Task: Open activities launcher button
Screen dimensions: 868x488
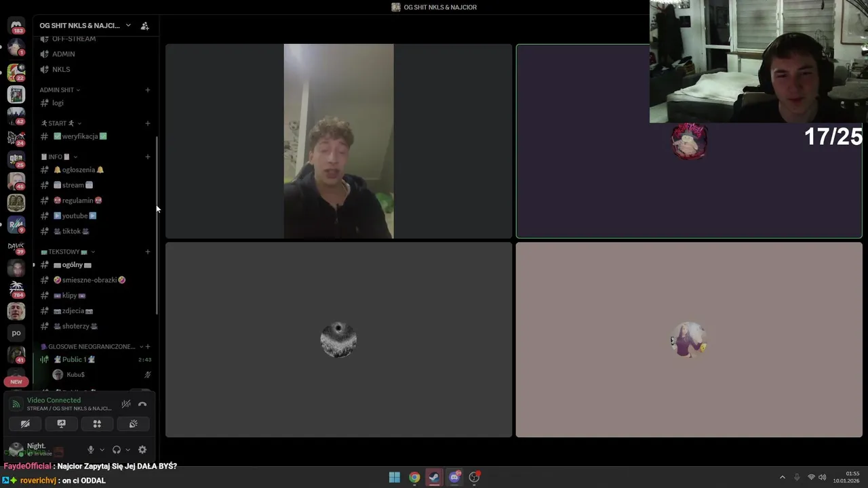Action: tap(97, 424)
